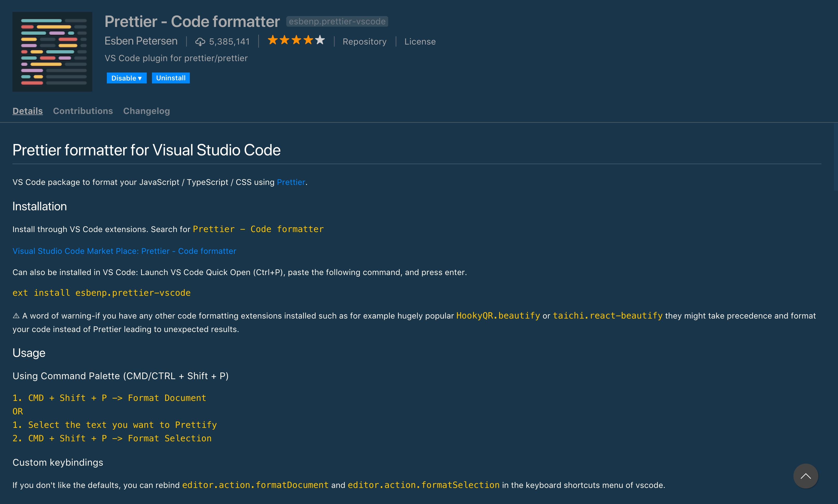Switch to the Contributions tab
Viewport: 838px width, 504px height.
83,111
